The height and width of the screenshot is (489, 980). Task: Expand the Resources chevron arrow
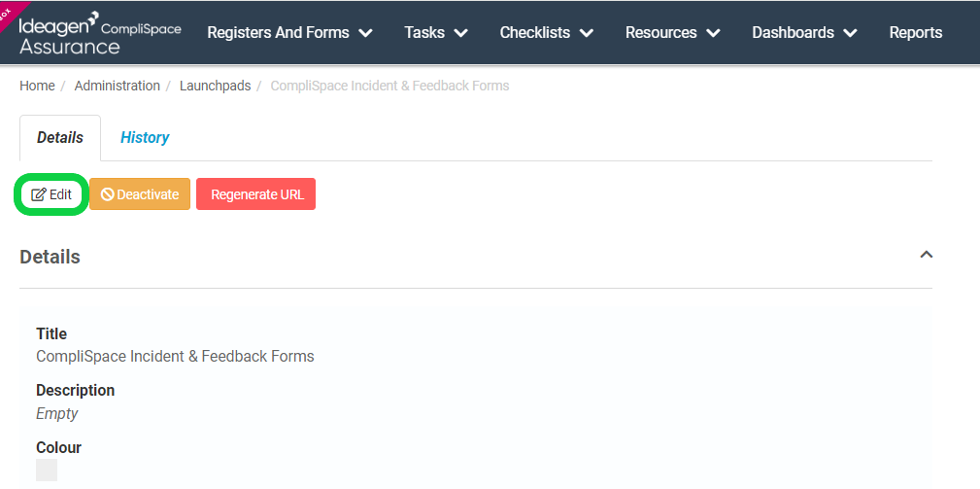click(x=713, y=33)
